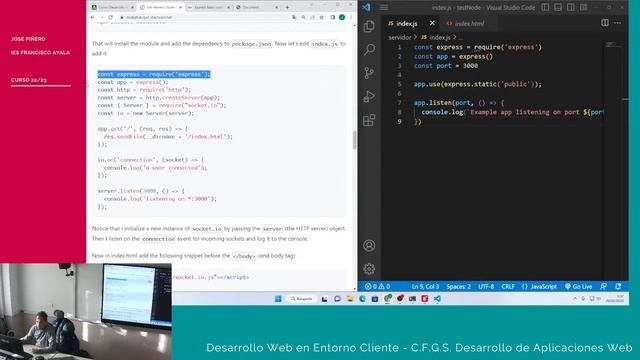Switch to the Document Chrome tab

click(x=257, y=7)
